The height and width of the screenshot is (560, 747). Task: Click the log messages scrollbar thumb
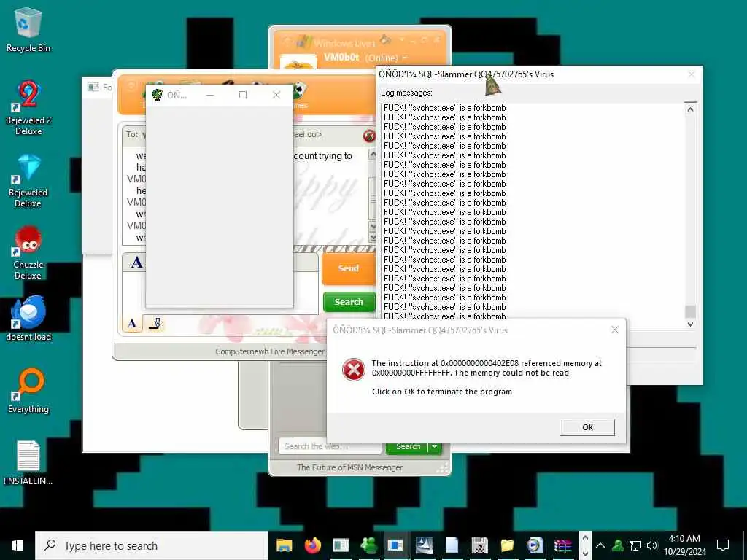click(690, 311)
